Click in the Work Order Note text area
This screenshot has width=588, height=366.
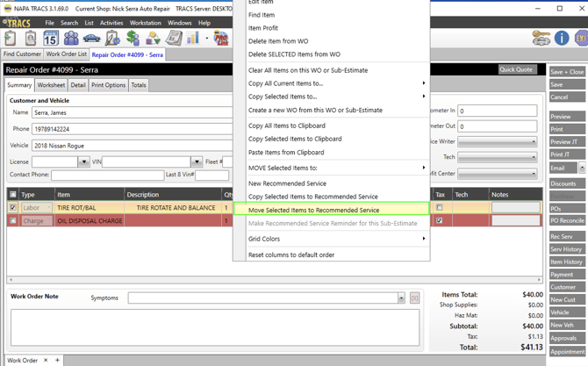coord(215,327)
